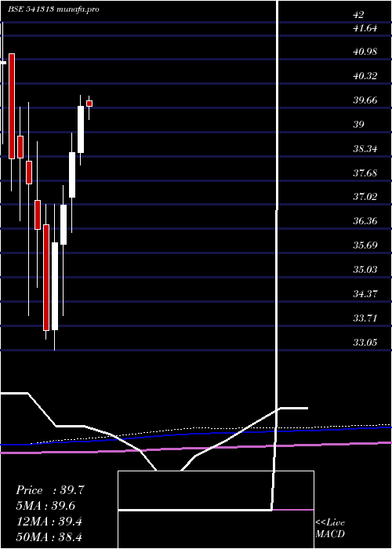Select the 38.34 price axis label
The image size is (392, 549).
[x=365, y=149]
